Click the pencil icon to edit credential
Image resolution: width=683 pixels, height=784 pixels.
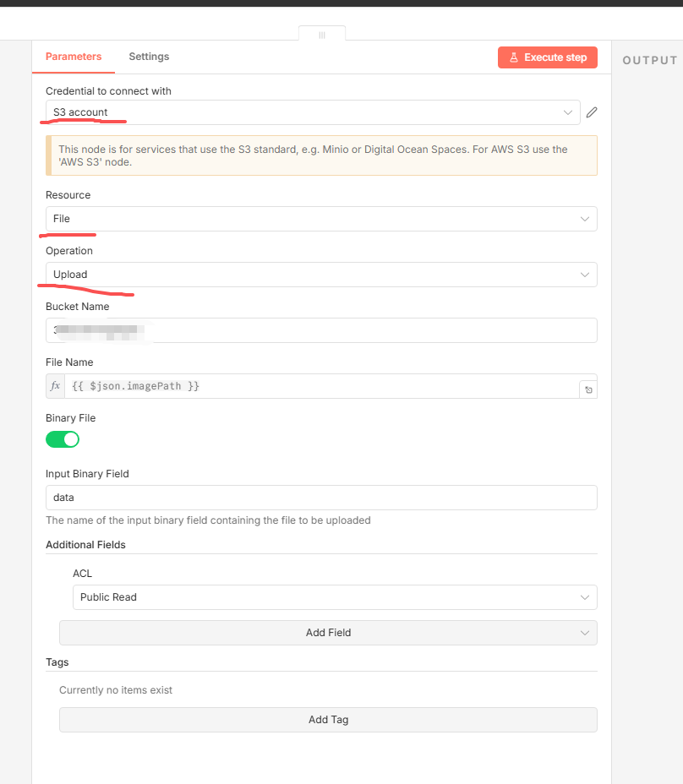[x=592, y=112]
